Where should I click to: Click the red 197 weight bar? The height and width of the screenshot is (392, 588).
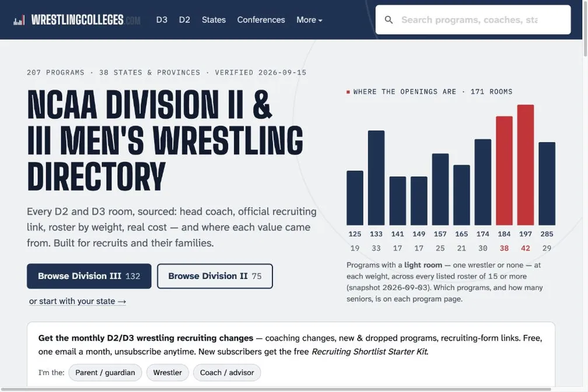[526, 165]
